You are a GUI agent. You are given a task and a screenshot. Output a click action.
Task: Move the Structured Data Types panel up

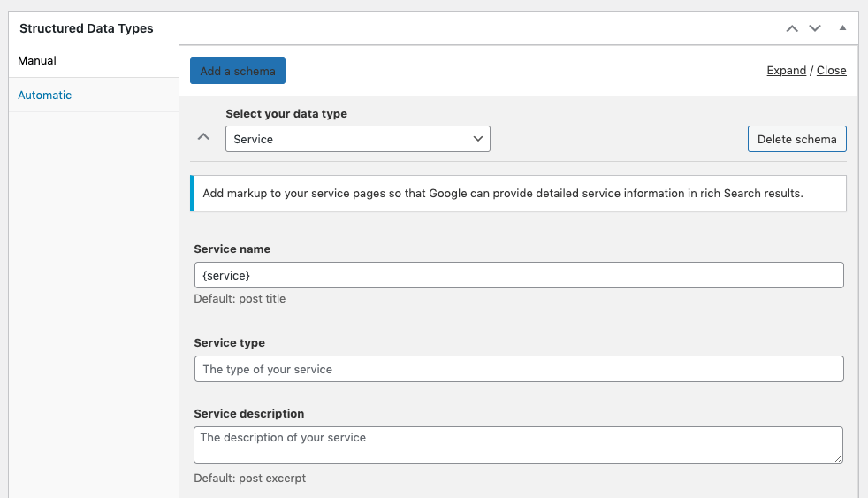click(792, 28)
